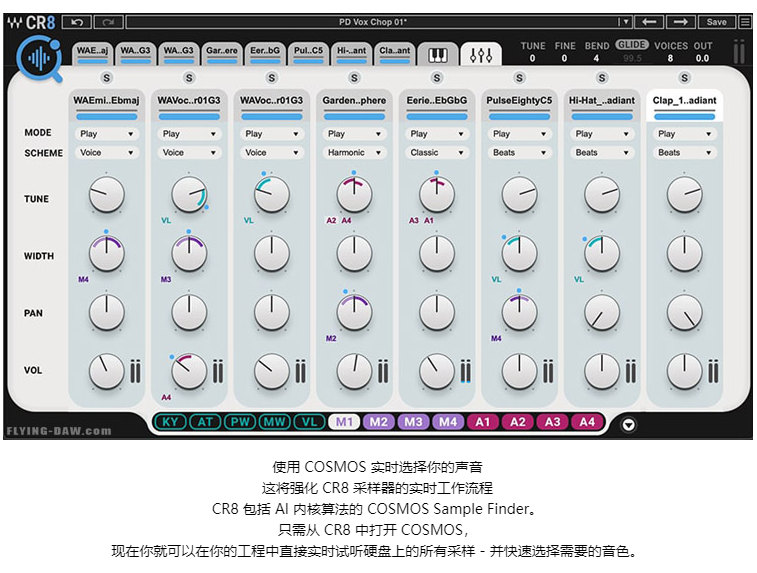Click WIDTH knob of WAEmi..Ebmaj layer

pos(107,253)
